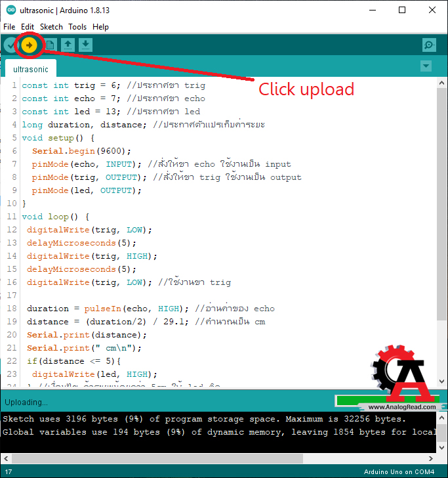Open the Help menu

pyautogui.click(x=100, y=27)
